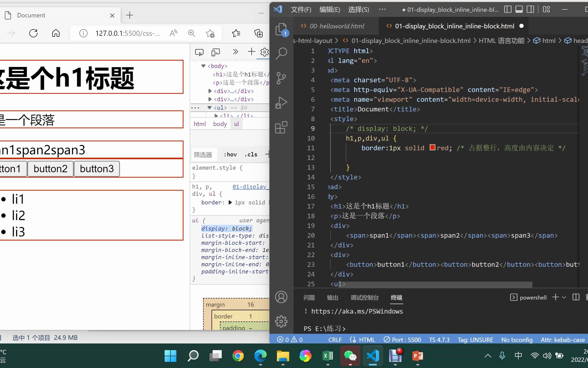Open the Search view in VS Code sidebar
Viewport: 588px width, 368px height.
281,53
